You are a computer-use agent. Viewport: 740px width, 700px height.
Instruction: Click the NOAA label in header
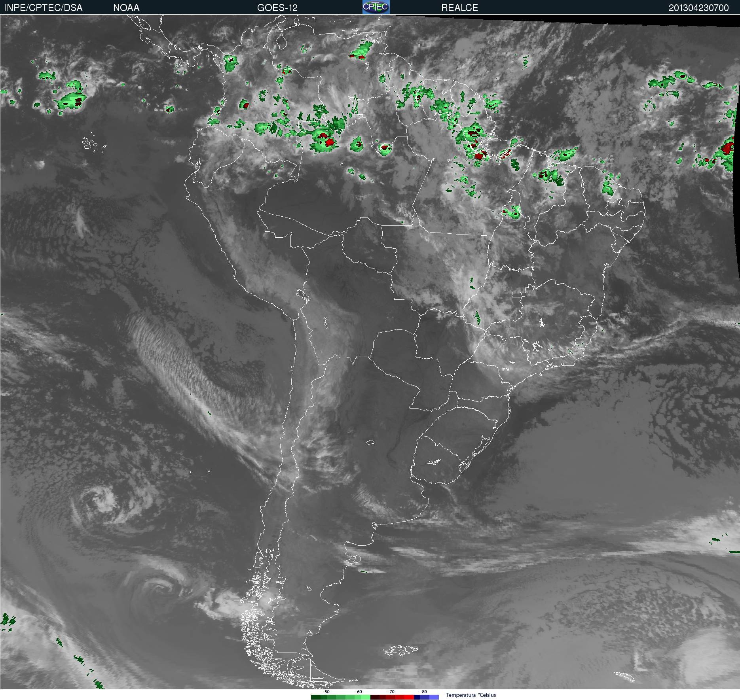[x=126, y=8]
